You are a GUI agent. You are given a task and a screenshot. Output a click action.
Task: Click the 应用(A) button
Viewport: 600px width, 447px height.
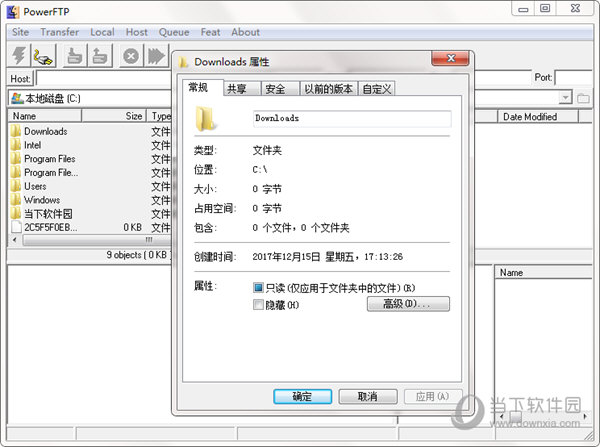click(x=433, y=396)
